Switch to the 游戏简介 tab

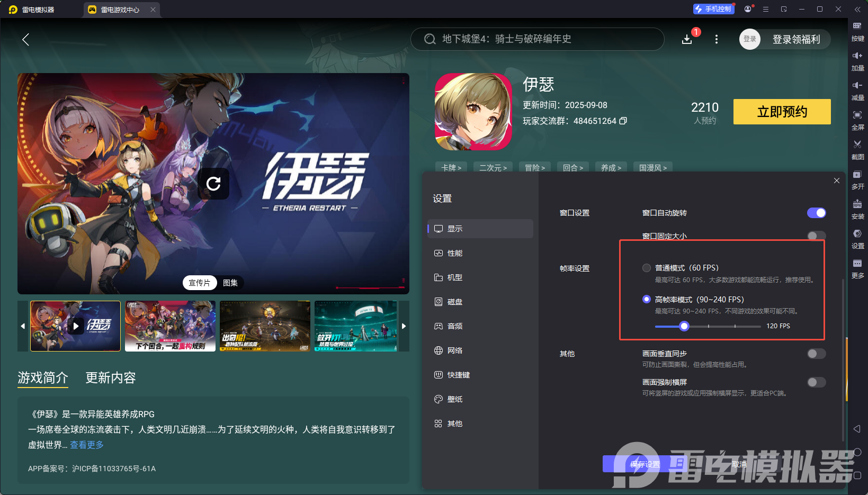[x=43, y=377]
